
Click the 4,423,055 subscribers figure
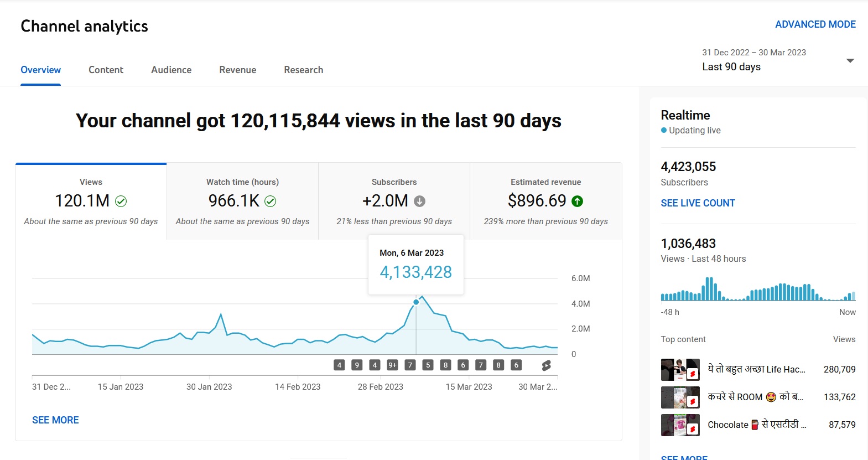(x=688, y=167)
